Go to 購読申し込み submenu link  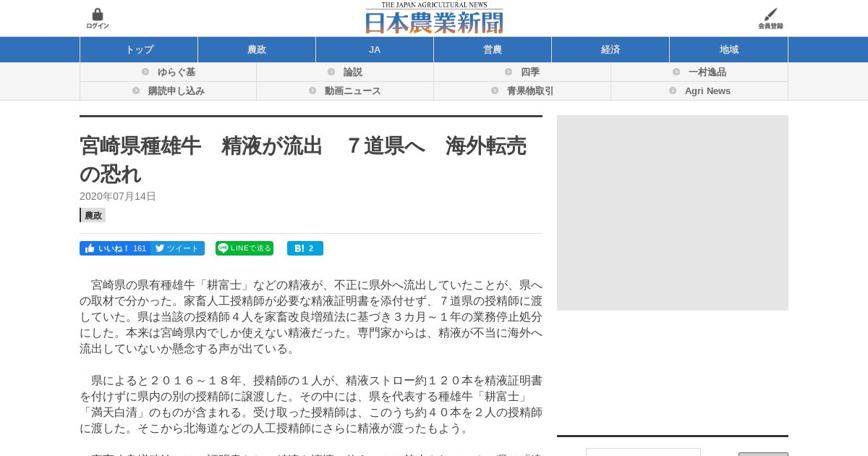click(168, 90)
